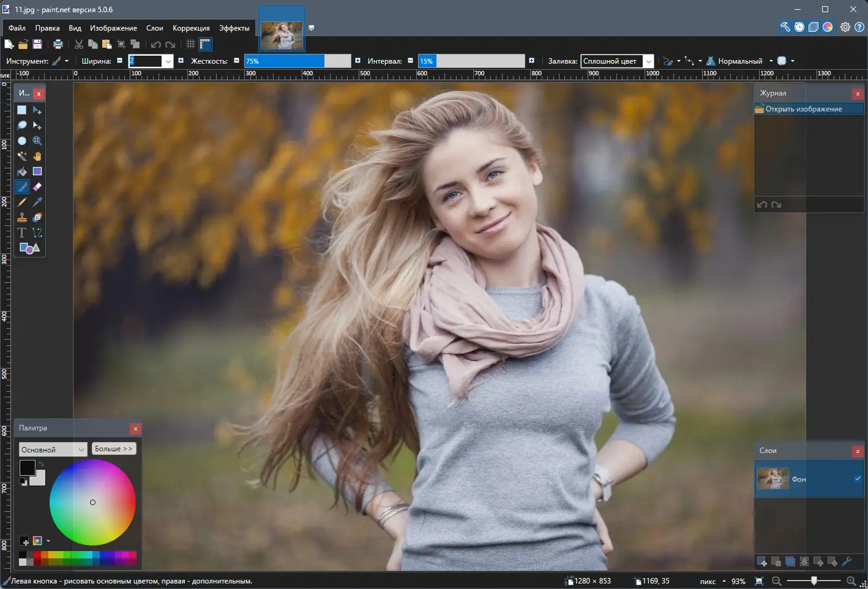Expand the Заливка fill style dropdown
The image size is (868, 589).
point(648,61)
